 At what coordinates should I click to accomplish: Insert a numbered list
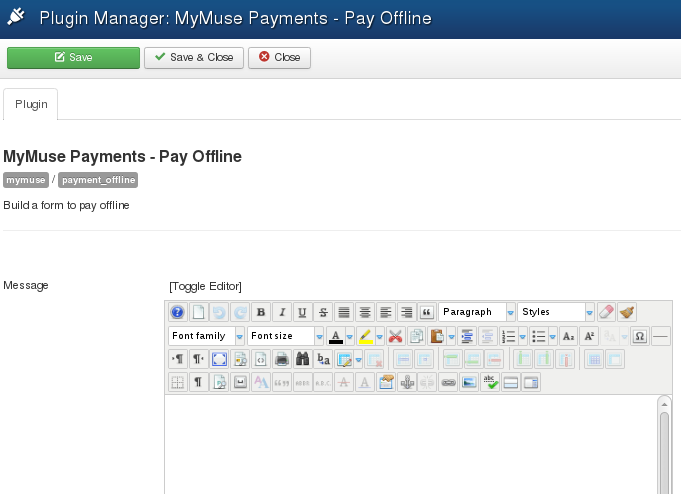click(x=509, y=336)
